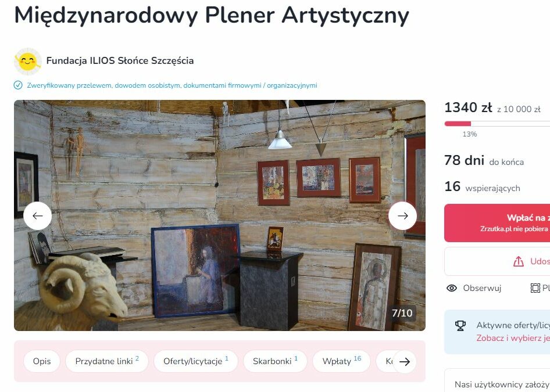Click the 13% fundraising progress bar
The image size is (550, 392).
tap(497, 124)
